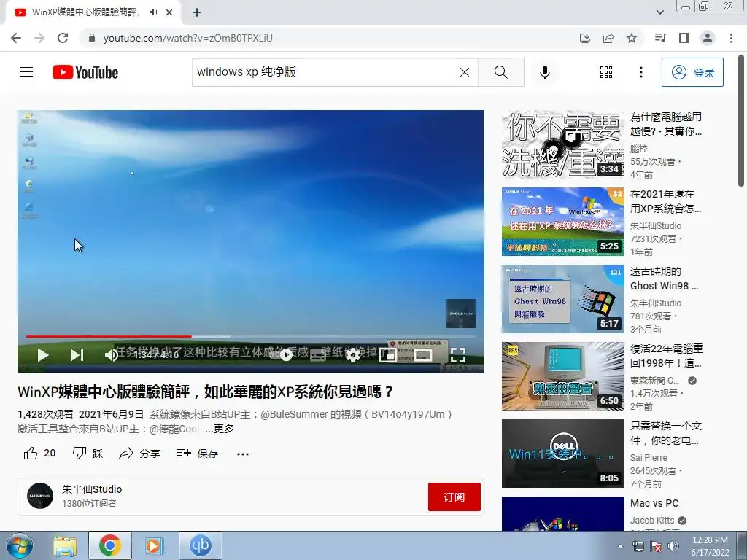Image resolution: width=747 pixels, height=560 pixels.
Task: Click Jacob Kitts channel name
Action: 651,521
